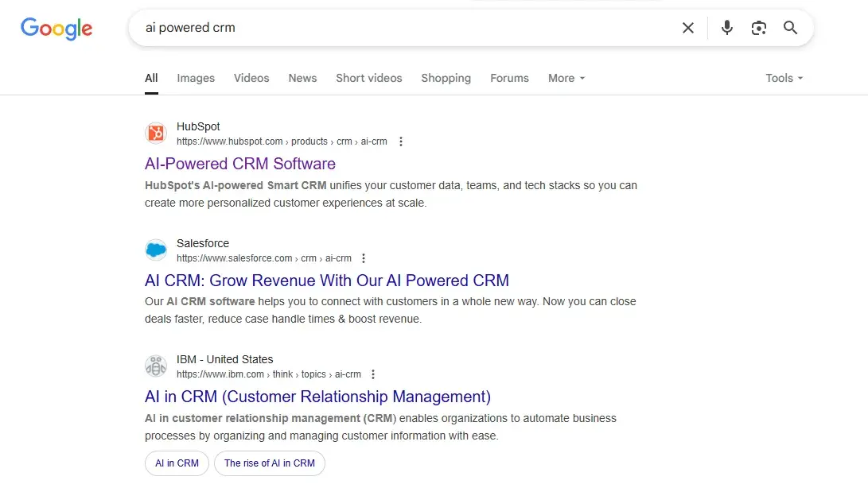Open the three-dot menu on the IBM result
Viewport: 868px width, 488px height.
point(373,374)
